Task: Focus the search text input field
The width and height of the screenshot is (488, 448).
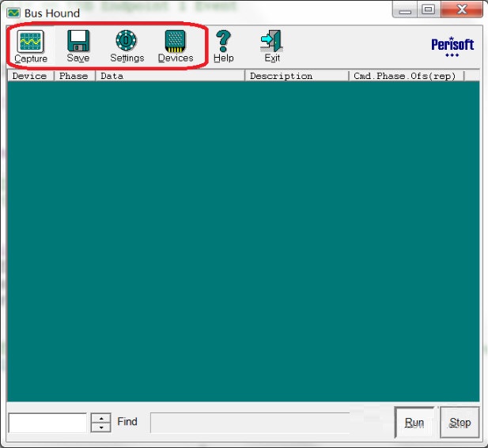Action: pyautogui.click(x=47, y=423)
